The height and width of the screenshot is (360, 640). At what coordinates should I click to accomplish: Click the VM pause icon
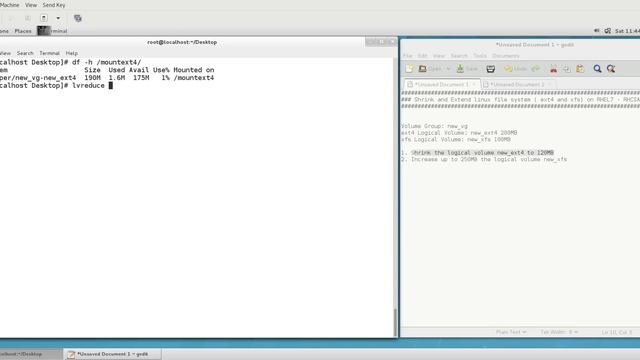point(28,18)
